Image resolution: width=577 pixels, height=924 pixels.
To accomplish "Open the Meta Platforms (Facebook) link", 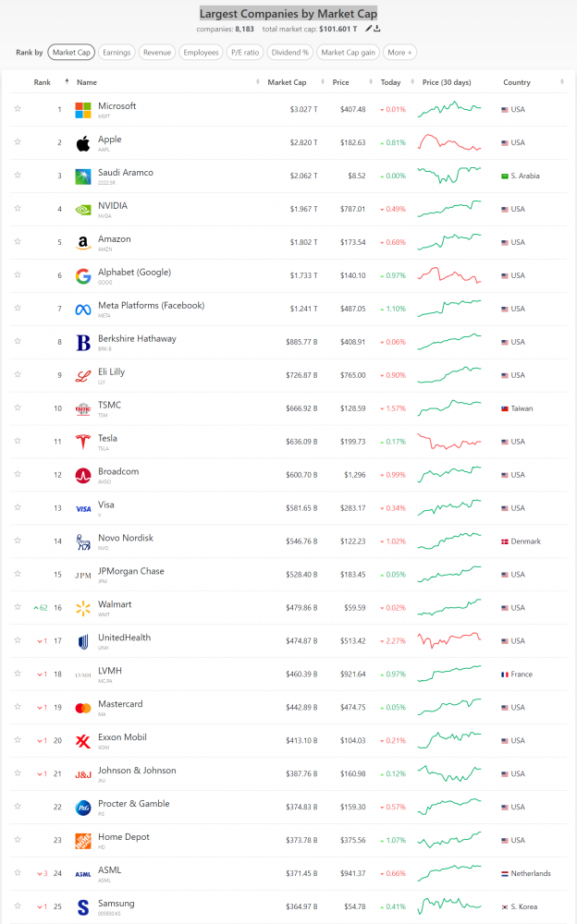I will (x=151, y=305).
